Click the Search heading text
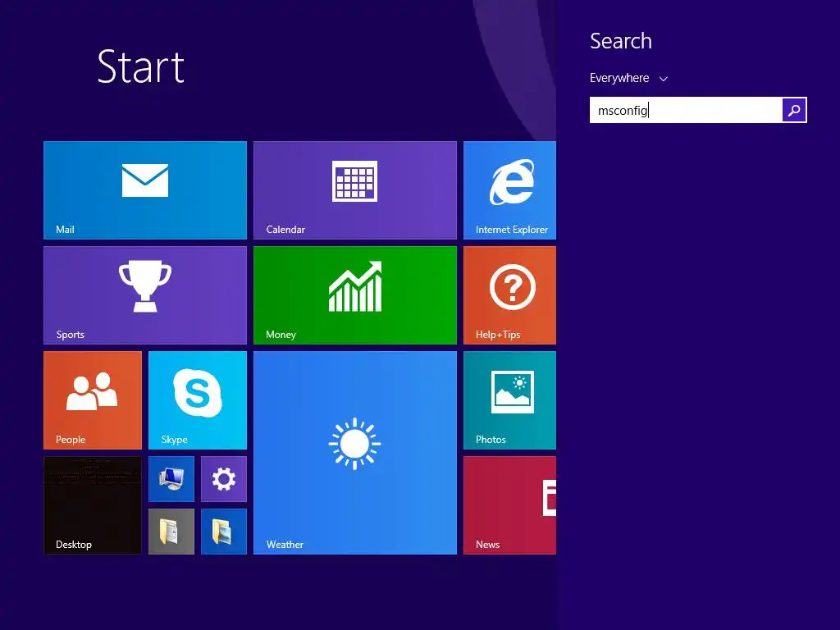Viewport: 840px width, 630px height. pyautogui.click(x=621, y=41)
